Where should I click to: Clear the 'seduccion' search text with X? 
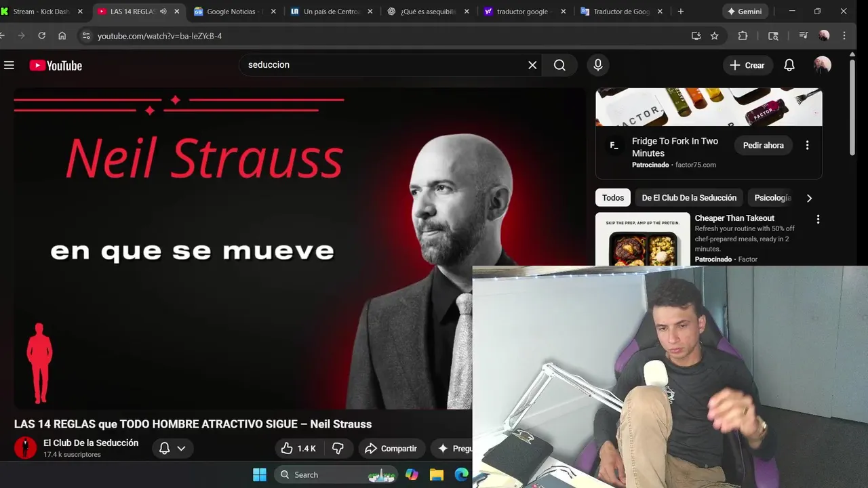tap(532, 65)
